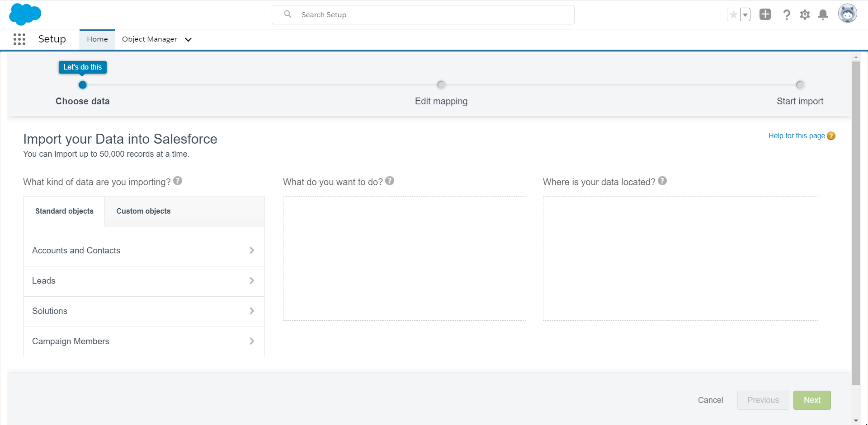Select the Standard objects tab
Image resolution: width=868 pixels, height=425 pixels.
(64, 211)
